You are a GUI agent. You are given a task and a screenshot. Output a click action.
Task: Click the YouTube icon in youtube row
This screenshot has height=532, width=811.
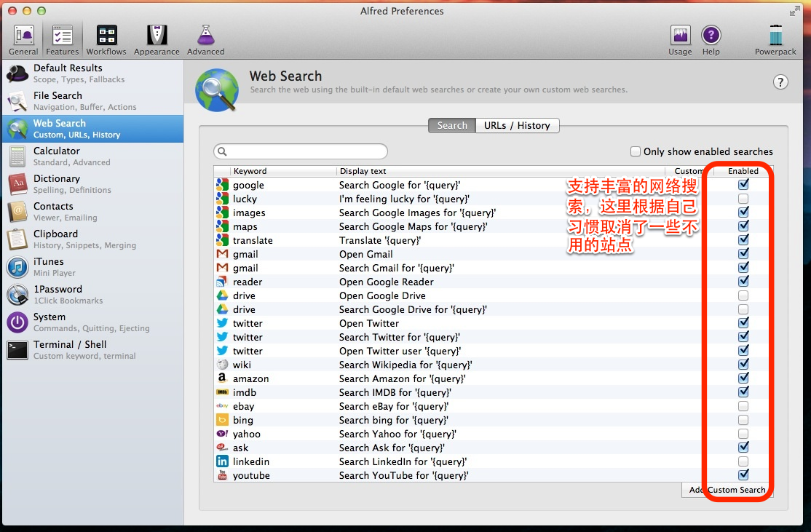point(222,475)
